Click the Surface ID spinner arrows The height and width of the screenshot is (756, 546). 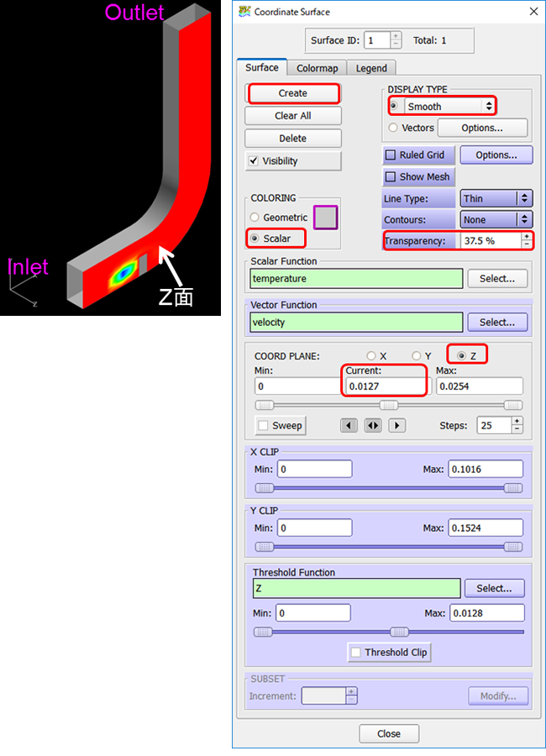tap(396, 39)
